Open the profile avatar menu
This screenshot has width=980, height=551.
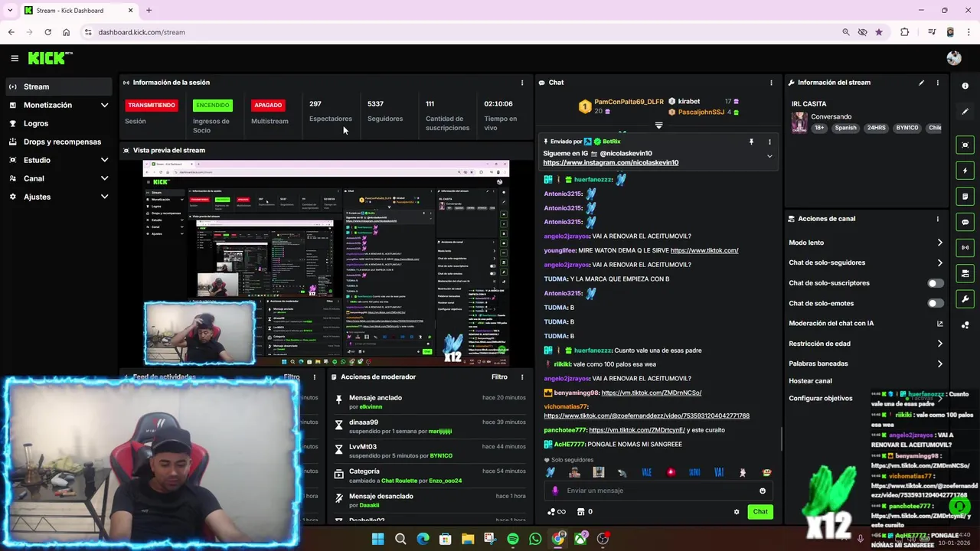954,58
